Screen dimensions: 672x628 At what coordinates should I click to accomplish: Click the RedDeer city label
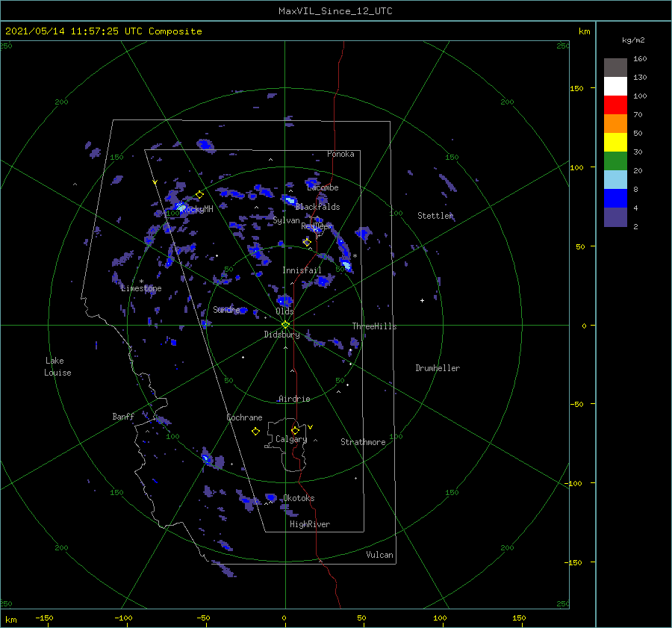(x=317, y=226)
